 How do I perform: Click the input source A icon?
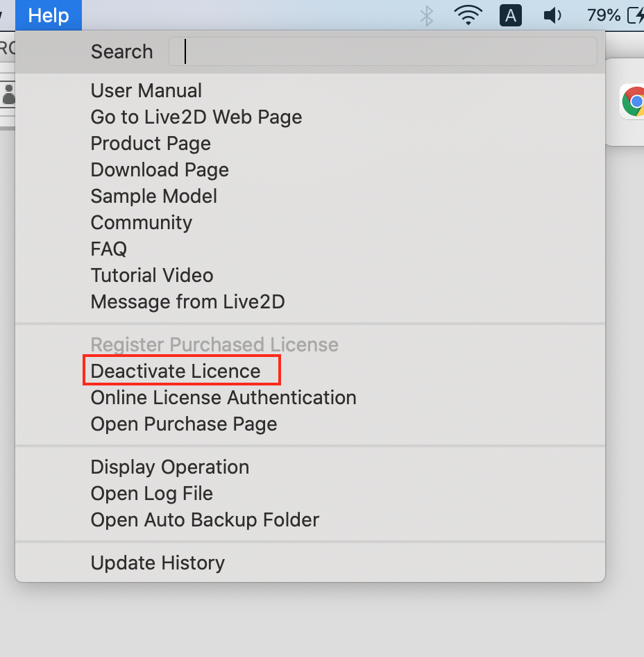coord(511,15)
